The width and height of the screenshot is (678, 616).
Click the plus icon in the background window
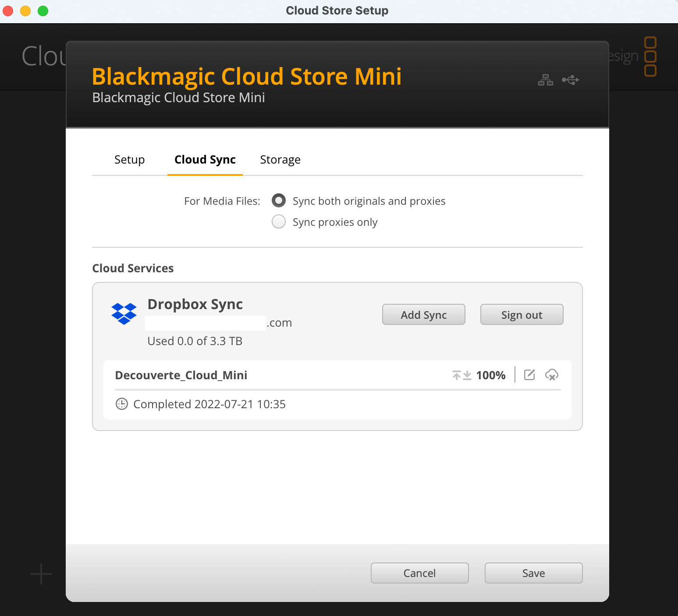(x=41, y=573)
